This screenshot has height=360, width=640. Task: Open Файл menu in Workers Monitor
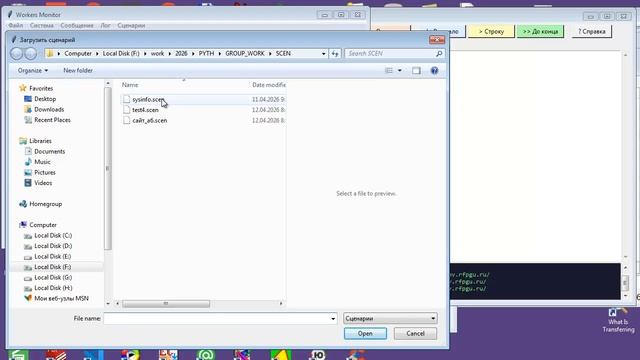tap(16, 25)
